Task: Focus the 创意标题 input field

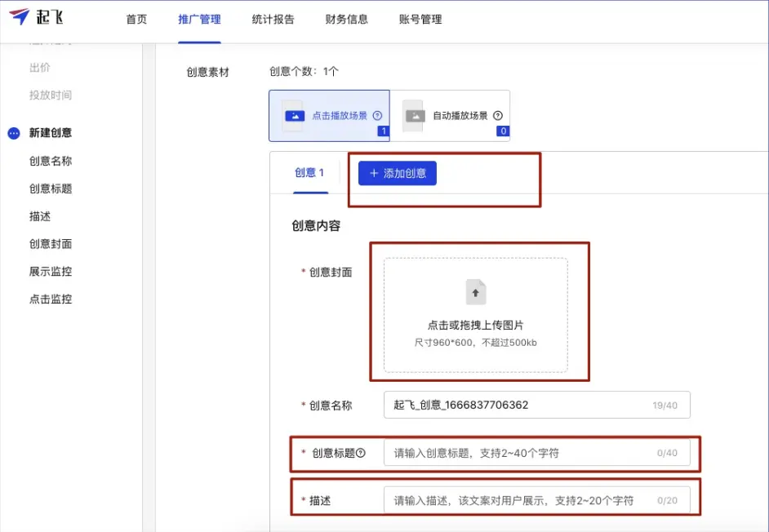Action: coord(537,453)
